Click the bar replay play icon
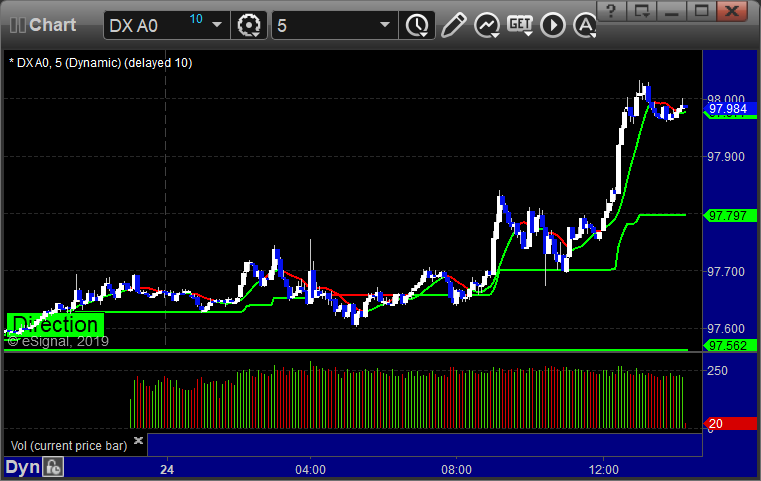The image size is (761, 481). (553, 25)
